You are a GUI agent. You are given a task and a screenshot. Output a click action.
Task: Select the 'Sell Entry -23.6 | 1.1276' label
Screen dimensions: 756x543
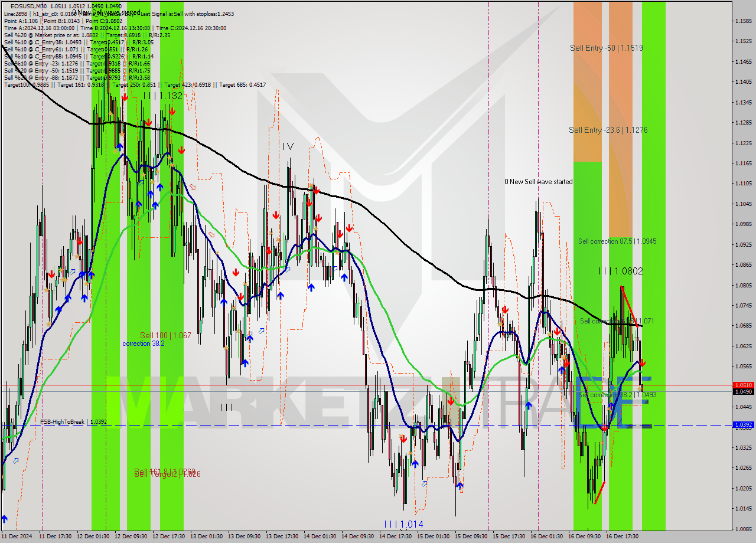click(x=608, y=130)
